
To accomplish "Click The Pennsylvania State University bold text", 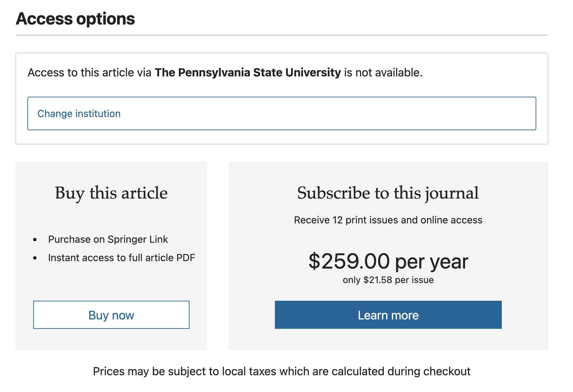I will click(x=248, y=73).
